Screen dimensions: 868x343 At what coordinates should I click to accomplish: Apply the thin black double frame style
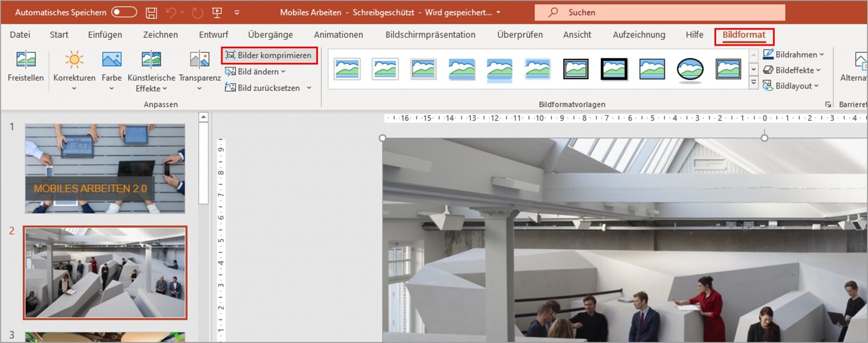(576, 69)
